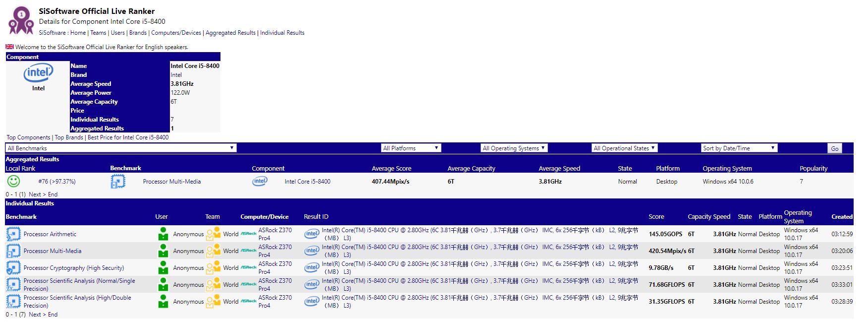Open the Top Brands link
The height and width of the screenshot is (322, 868).
(69, 137)
